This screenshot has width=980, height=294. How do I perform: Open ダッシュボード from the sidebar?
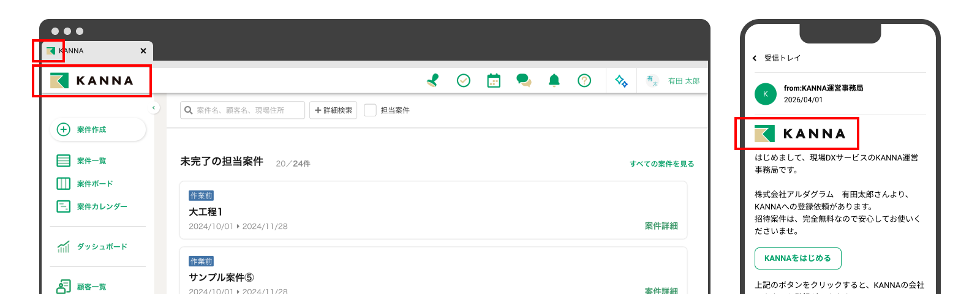[102, 247]
